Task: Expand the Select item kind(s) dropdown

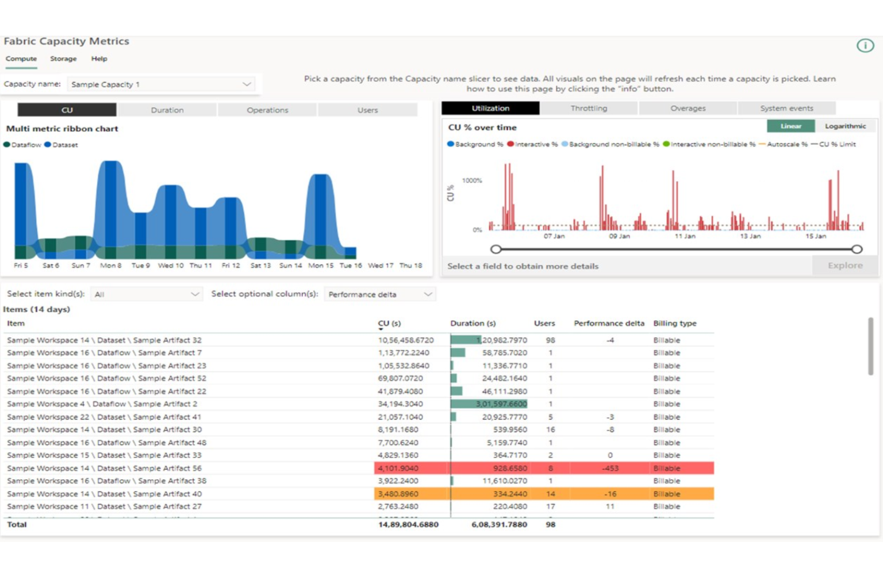Action: click(x=147, y=294)
